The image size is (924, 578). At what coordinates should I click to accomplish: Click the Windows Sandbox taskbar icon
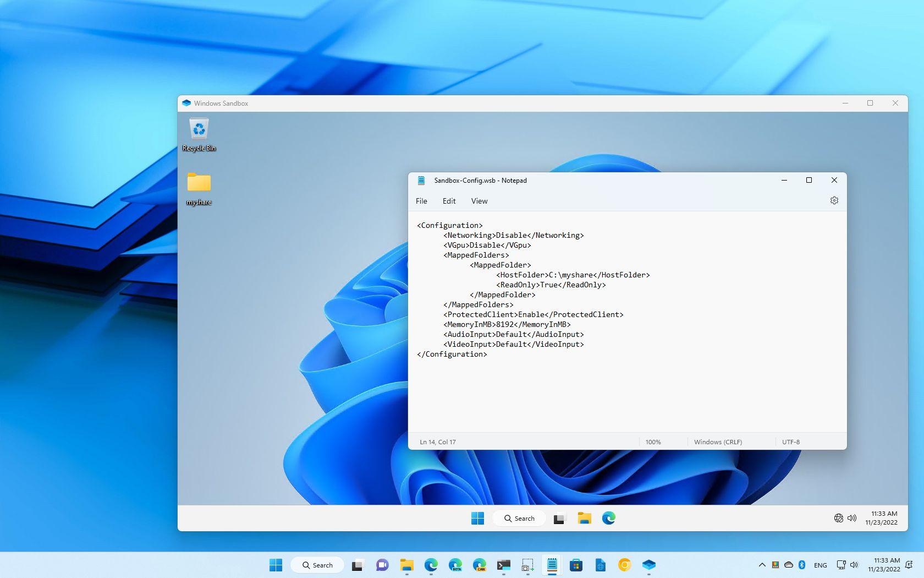(648, 565)
